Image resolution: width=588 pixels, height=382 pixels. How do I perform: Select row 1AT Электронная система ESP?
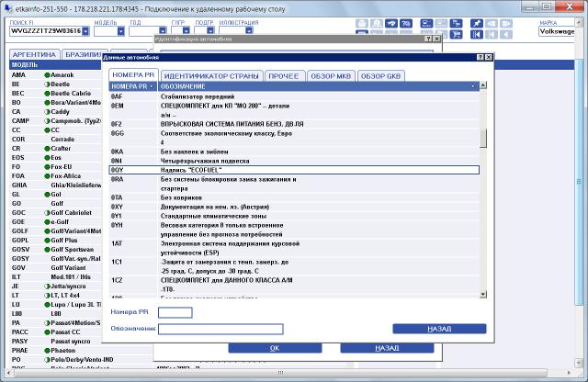(294, 248)
